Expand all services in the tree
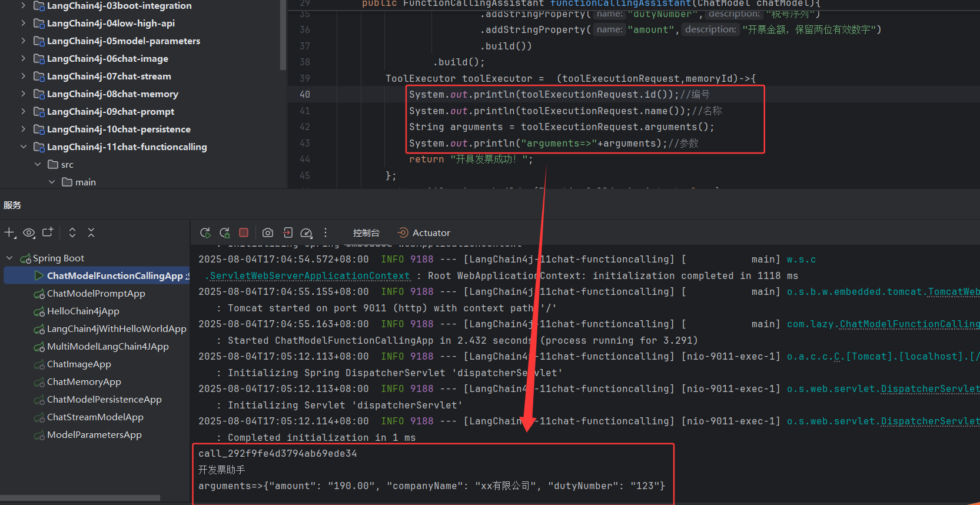This screenshot has width=980, height=505. pos(72,232)
